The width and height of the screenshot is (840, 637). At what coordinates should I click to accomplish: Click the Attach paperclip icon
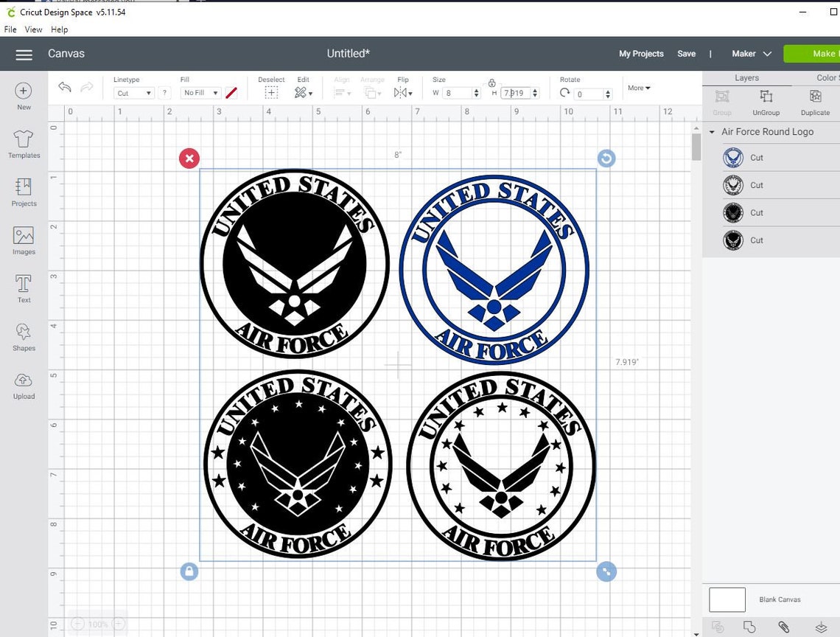pos(783,627)
